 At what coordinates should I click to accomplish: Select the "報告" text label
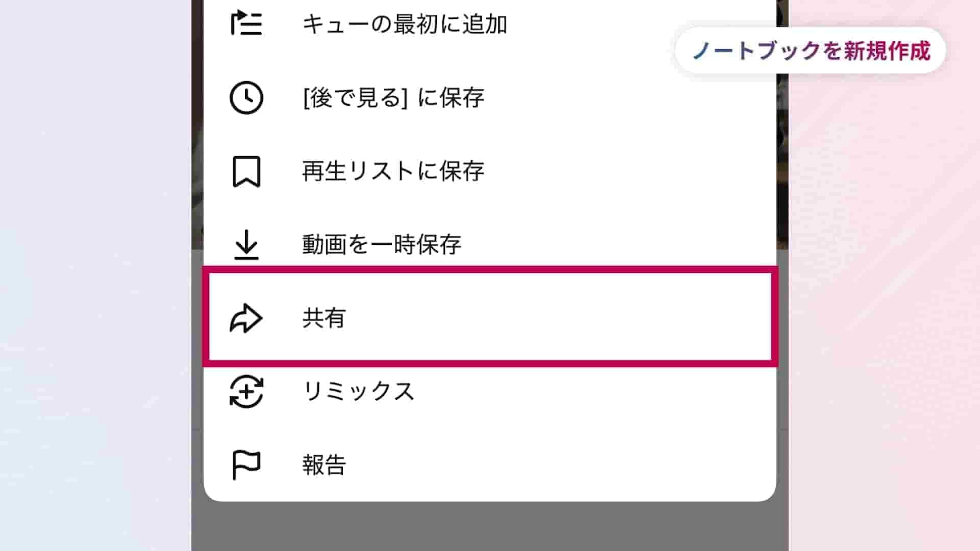pos(324,465)
